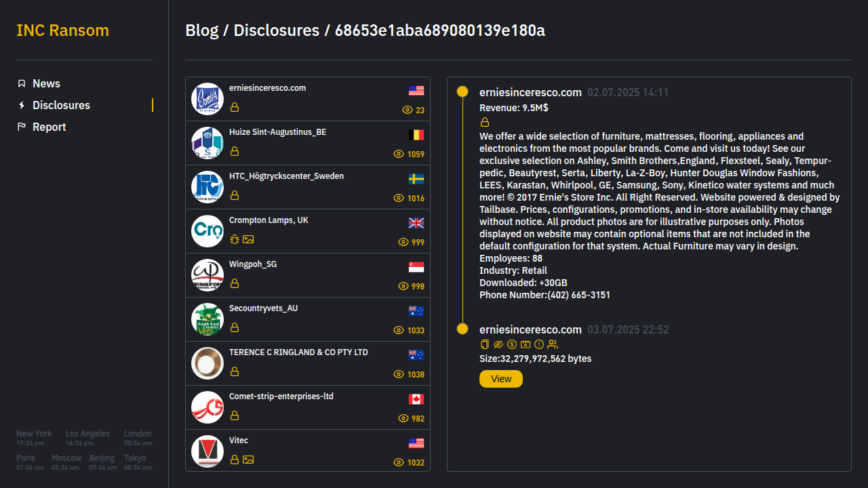
Task: Click the HTC logo thumbnail
Action: tap(208, 187)
